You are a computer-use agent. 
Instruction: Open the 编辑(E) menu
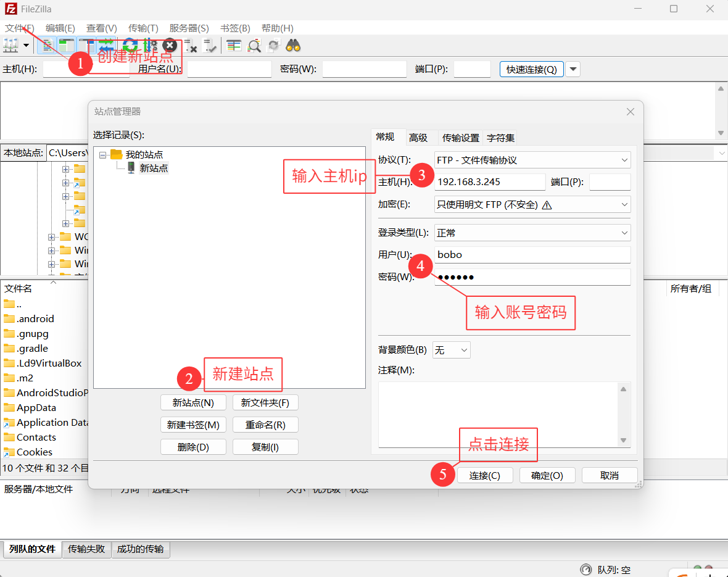point(60,28)
